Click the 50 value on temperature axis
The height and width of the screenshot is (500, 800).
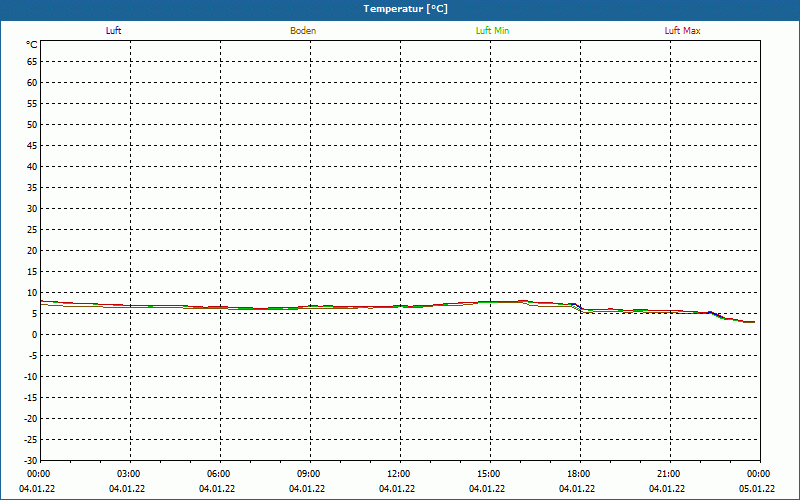(x=32, y=124)
